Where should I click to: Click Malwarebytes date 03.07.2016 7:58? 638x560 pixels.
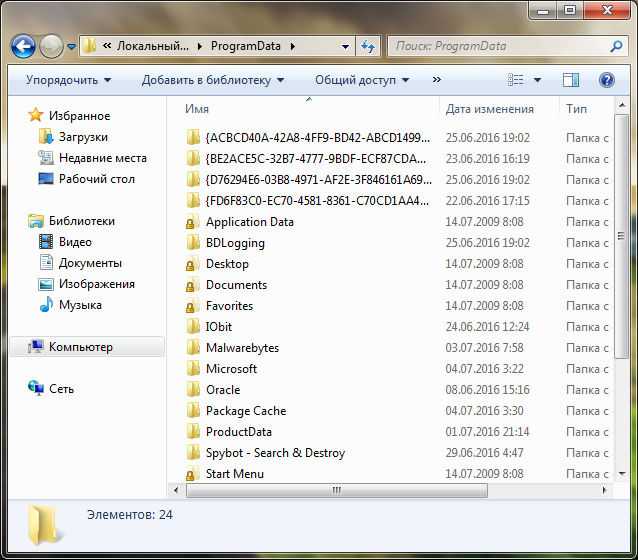(484, 348)
